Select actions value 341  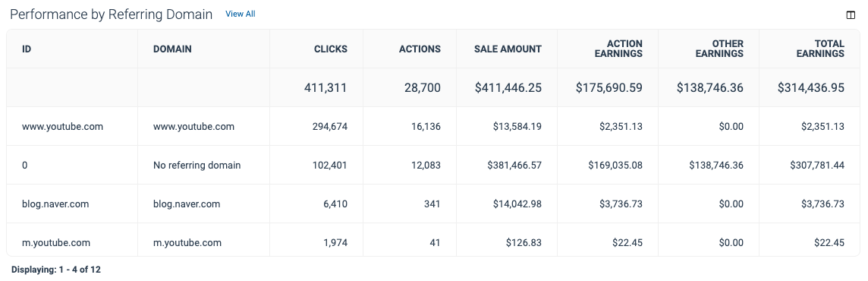433,204
